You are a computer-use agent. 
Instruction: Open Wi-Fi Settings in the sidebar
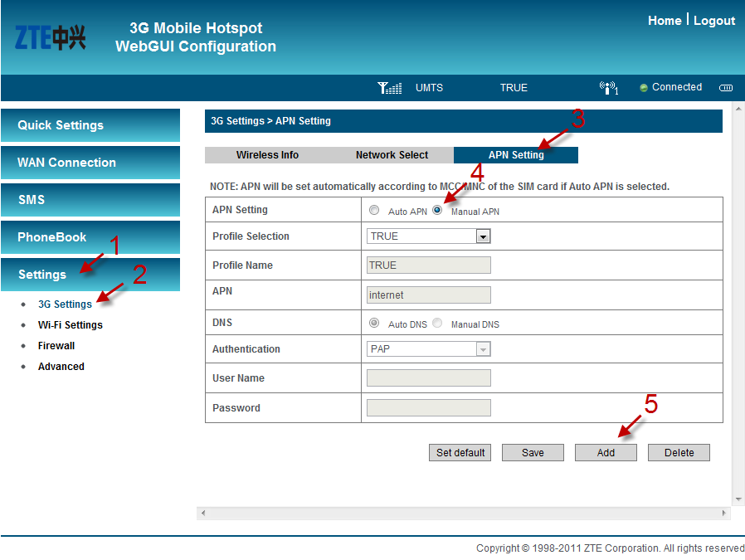tap(71, 325)
